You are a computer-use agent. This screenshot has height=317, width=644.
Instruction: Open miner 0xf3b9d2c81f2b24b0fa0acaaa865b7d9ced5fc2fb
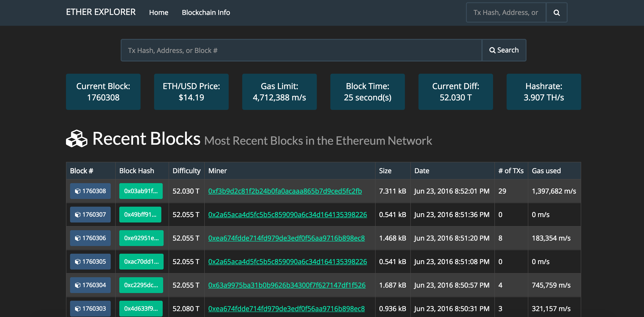pyautogui.click(x=285, y=191)
